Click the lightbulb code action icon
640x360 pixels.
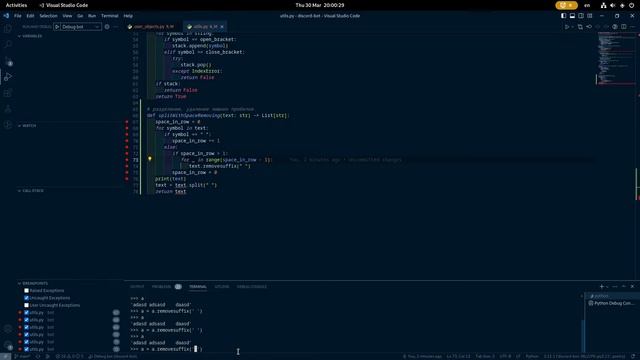click(x=150, y=159)
